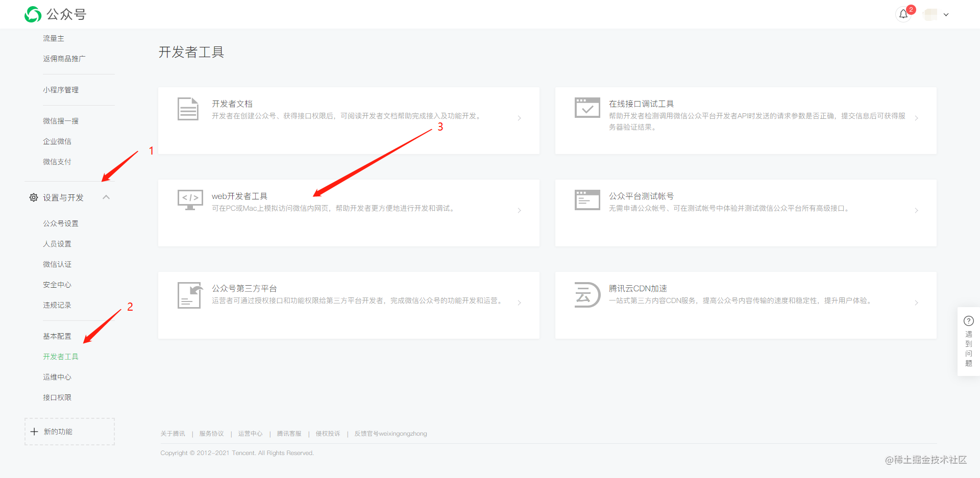Open 在线接口调试工具 card arrow
This screenshot has height=478, width=980.
[916, 118]
